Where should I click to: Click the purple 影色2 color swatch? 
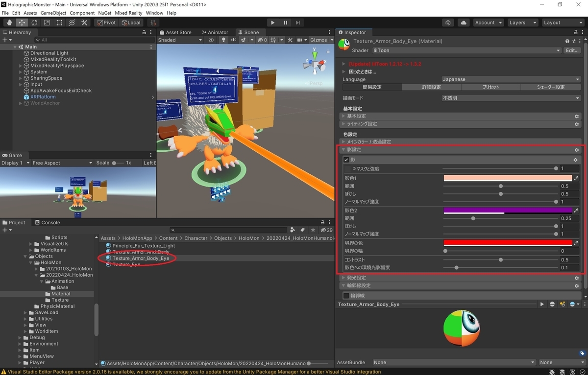click(508, 211)
